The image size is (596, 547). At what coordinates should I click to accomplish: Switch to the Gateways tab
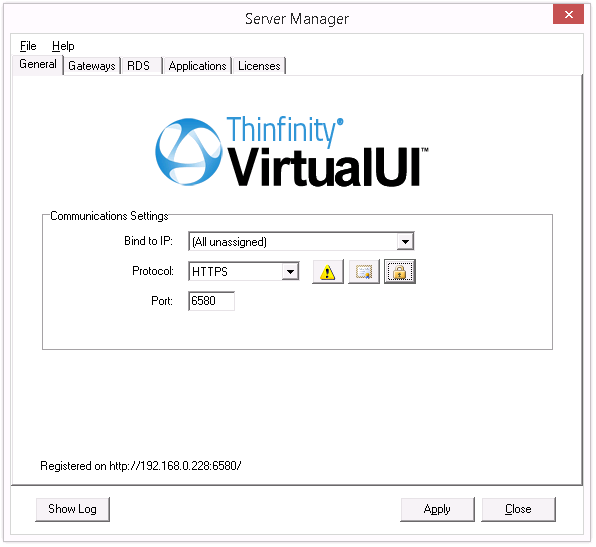(x=92, y=66)
